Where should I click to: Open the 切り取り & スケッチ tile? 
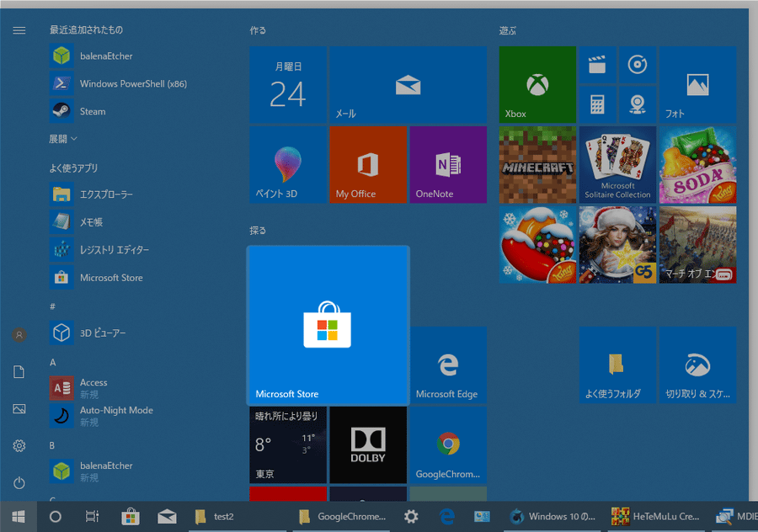tap(697, 364)
